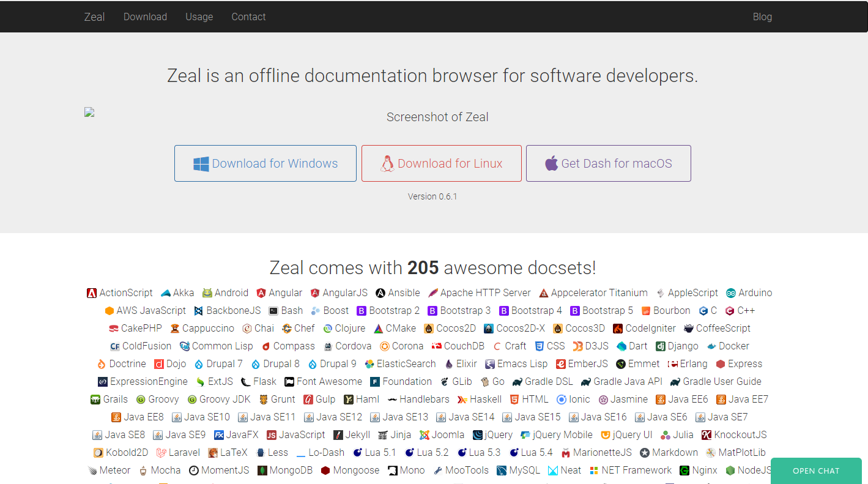Click the CSS shield icon
This screenshot has width=868, height=484.
point(540,346)
